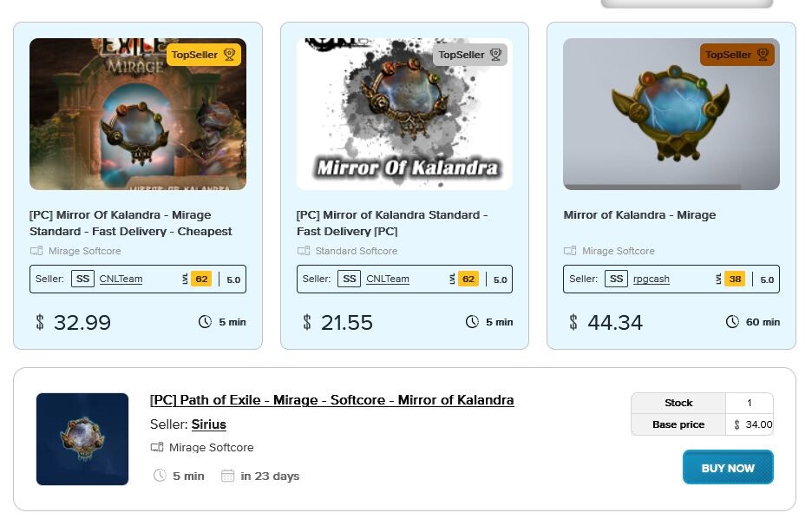Open the Mirage Standard Cheapest offer title
The width and height of the screenshot is (812, 526).
coord(130,223)
